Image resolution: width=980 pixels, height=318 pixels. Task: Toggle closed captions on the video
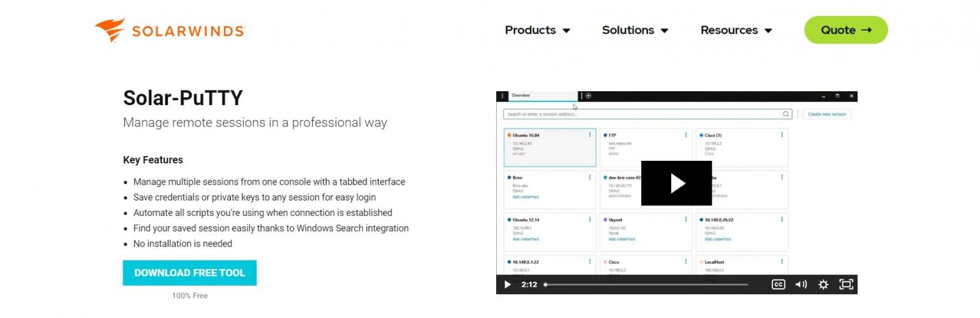pos(778,284)
